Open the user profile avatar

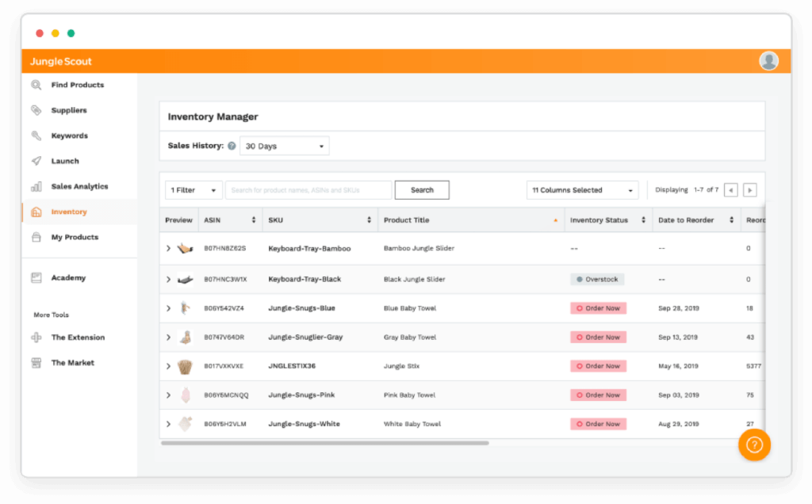click(768, 61)
